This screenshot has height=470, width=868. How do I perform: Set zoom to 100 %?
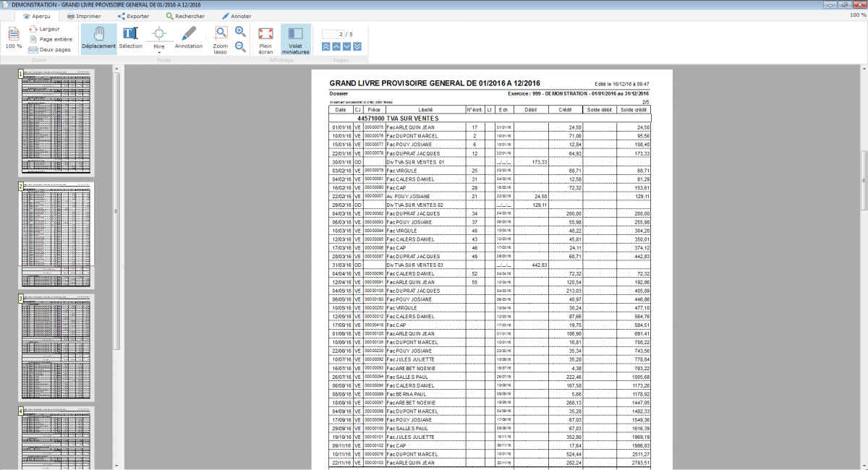pyautogui.click(x=14, y=38)
